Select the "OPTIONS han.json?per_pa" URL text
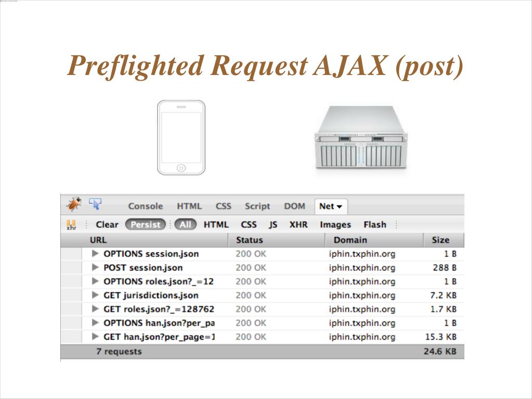Viewport: 532px width, 399px height. click(x=159, y=324)
